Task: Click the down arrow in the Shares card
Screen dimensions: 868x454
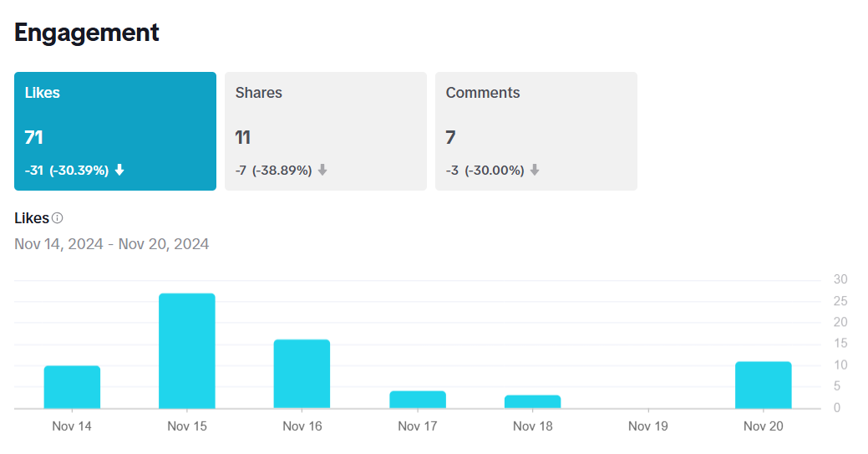Action: [x=322, y=170]
